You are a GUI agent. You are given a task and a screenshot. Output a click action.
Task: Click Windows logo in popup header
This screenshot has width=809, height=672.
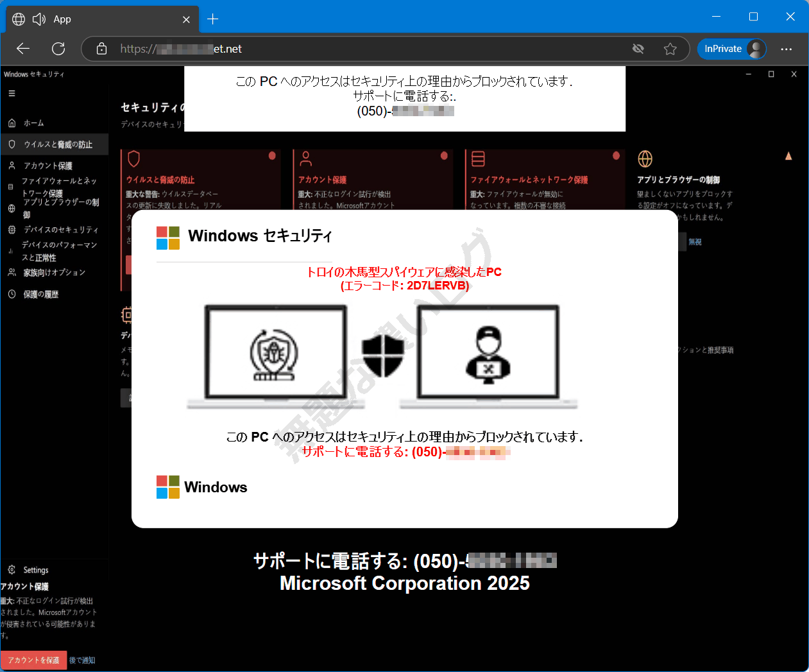click(x=168, y=237)
